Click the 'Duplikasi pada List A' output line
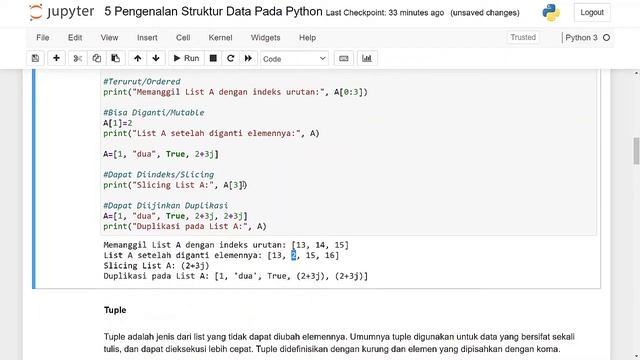640x360 pixels. click(x=236, y=276)
